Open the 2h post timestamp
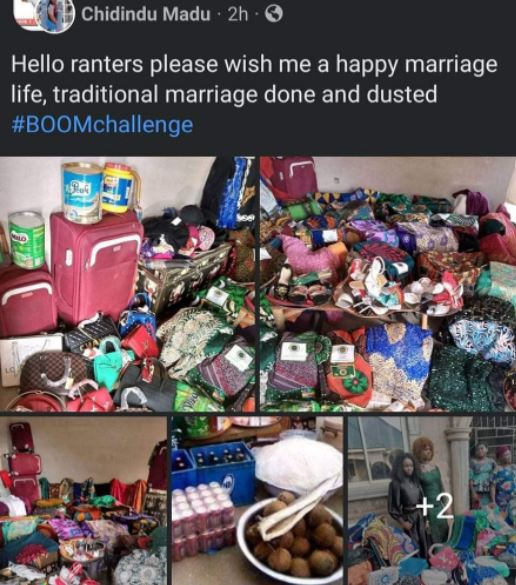The width and height of the screenshot is (516, 585). click(238, 15)
